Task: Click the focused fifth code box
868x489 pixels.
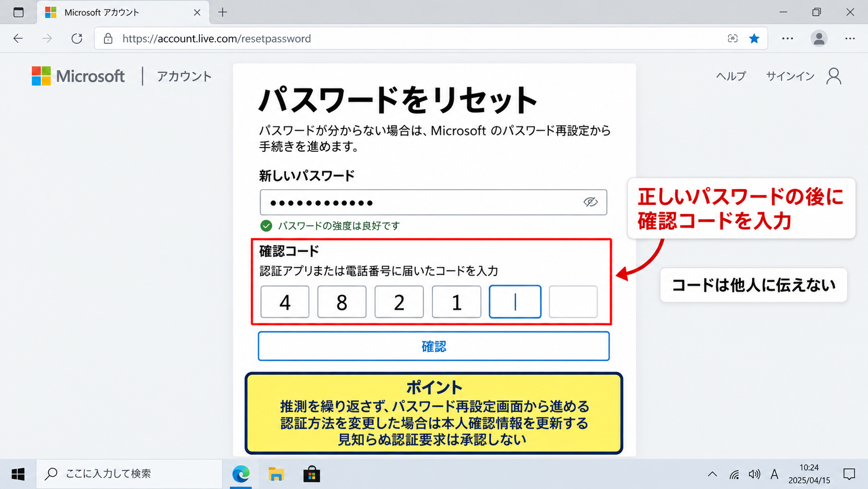Action: [515, 302]
